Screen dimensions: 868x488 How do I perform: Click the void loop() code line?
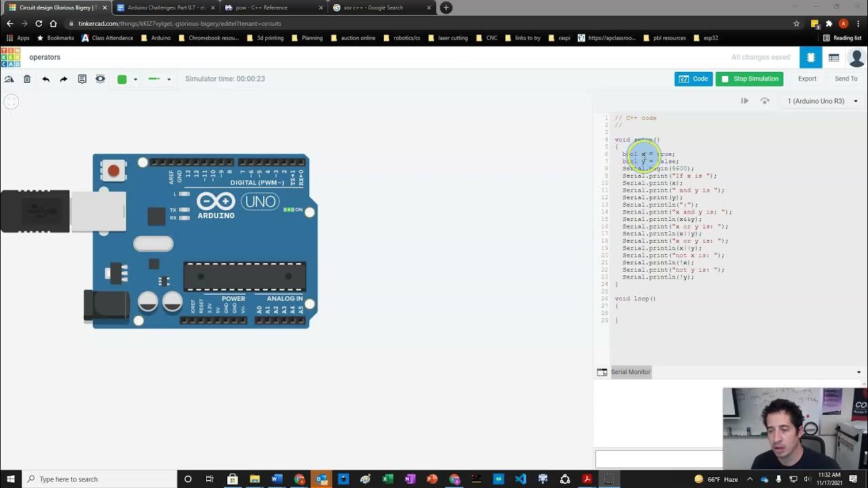click(635, 298)
